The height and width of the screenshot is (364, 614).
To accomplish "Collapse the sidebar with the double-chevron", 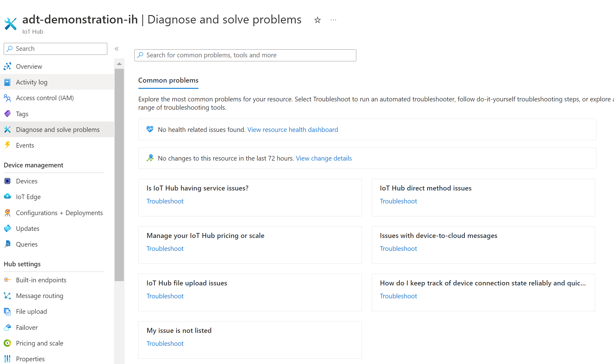I will 117,48.
